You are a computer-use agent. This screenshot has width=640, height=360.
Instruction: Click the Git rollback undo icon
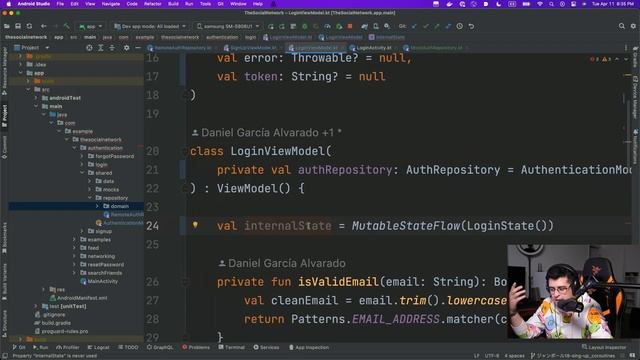(471, 26)
